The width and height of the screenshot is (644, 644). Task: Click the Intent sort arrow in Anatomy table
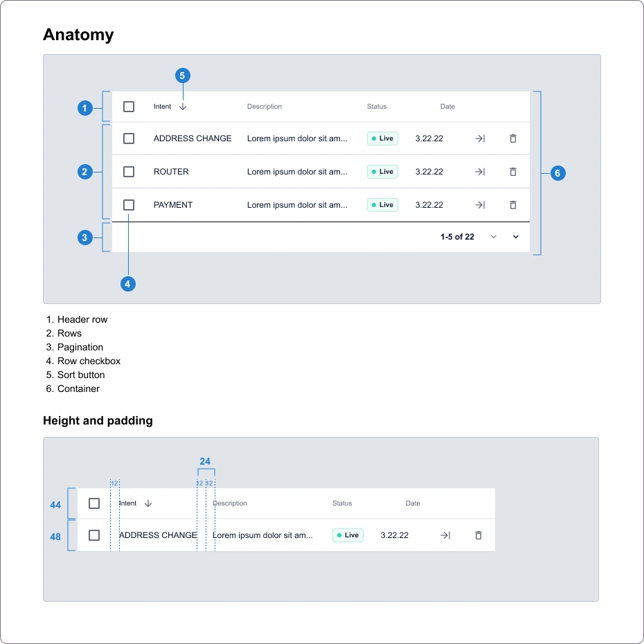click(x=183, y=107)
